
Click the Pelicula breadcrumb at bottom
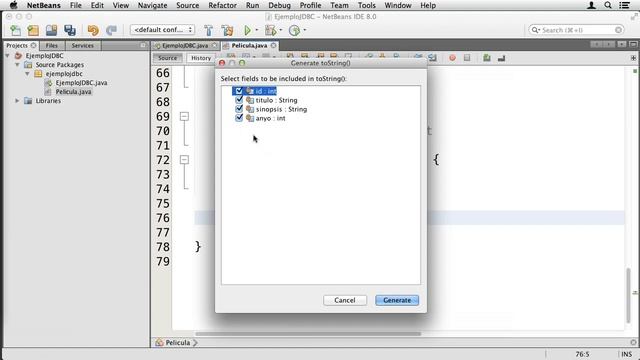178,342
